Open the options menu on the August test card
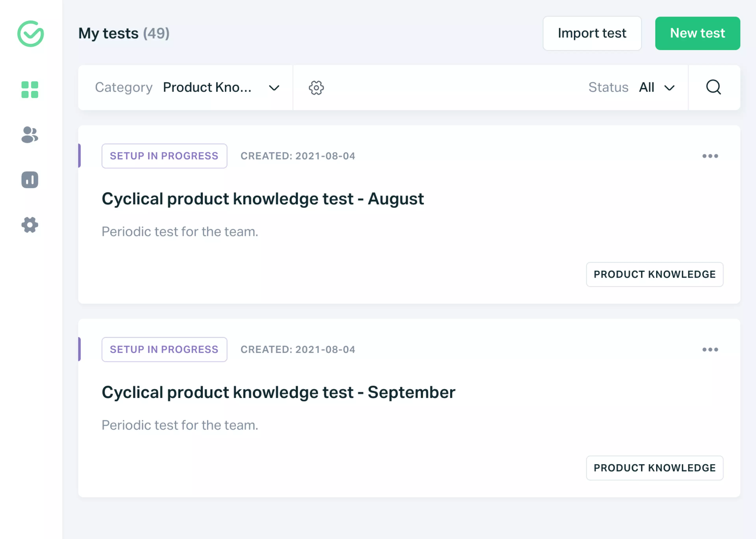The image size is (756, 539). coord(710,156)
